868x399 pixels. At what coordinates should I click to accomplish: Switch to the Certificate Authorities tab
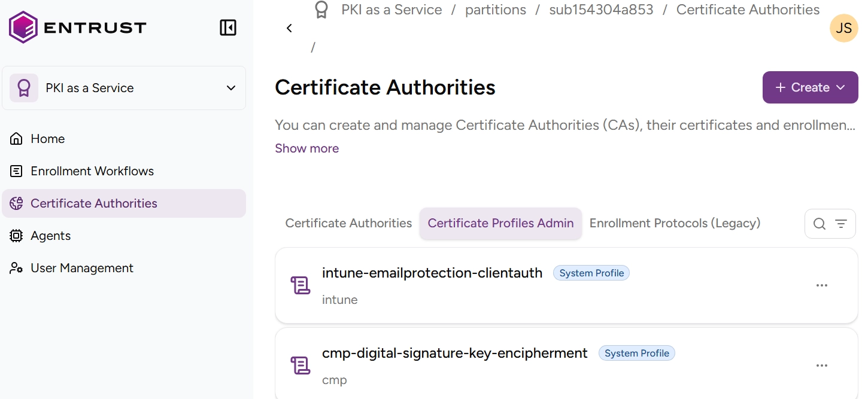click(x=348, y=223)
